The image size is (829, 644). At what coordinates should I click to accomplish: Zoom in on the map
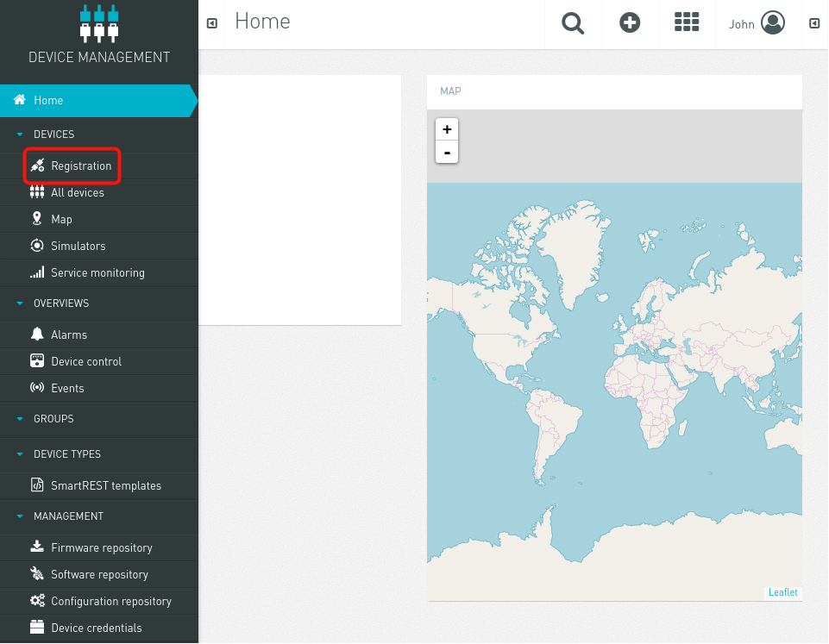point(447,129)
